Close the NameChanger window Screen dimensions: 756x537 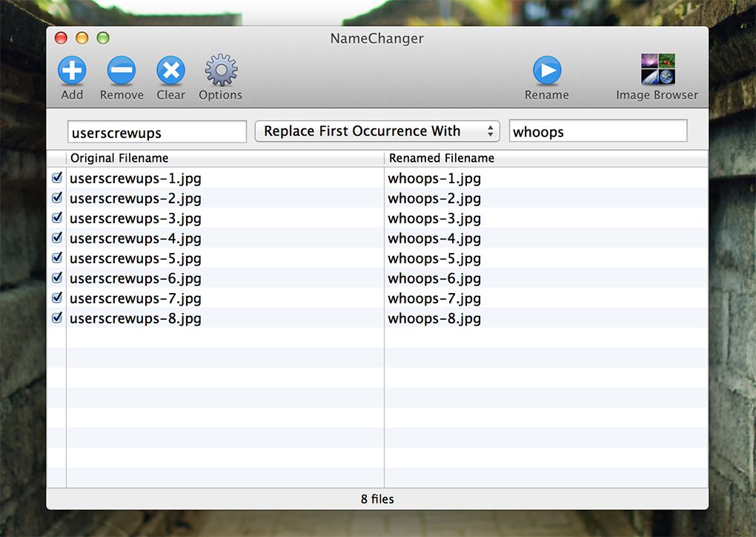[x=61, y=38]
